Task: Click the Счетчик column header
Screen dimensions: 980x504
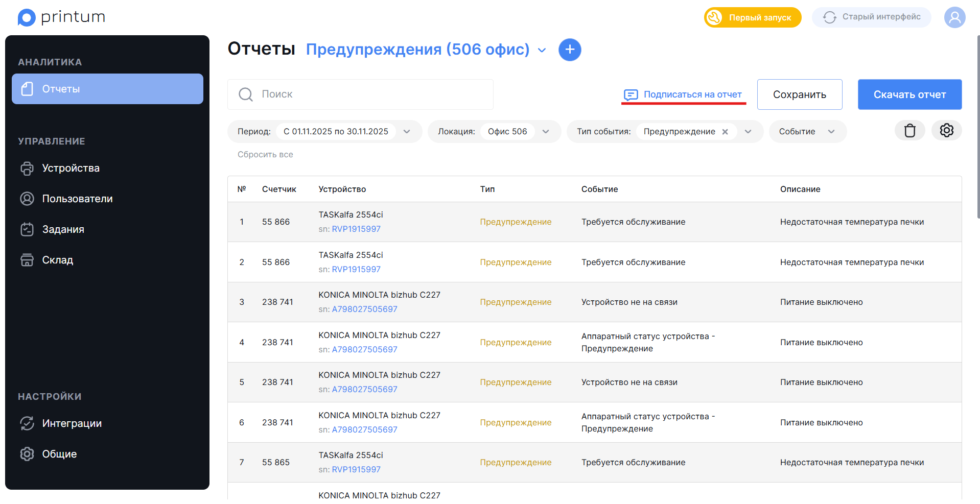Action: [x=279, y=189]
